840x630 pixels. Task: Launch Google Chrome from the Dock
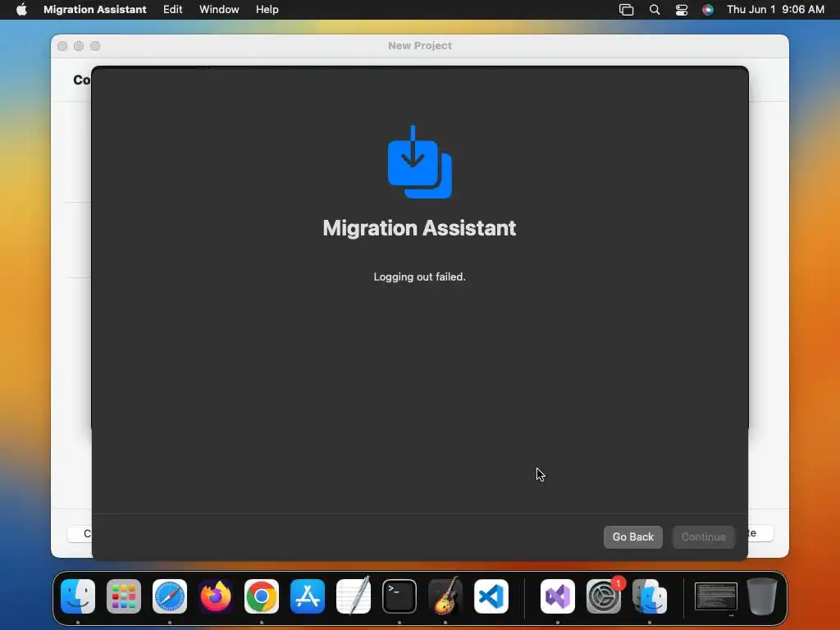pos(262,596)
